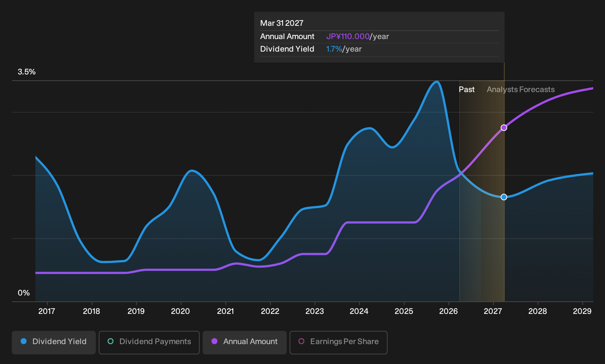Toggle the Annual Amount series

coord(245,342)
